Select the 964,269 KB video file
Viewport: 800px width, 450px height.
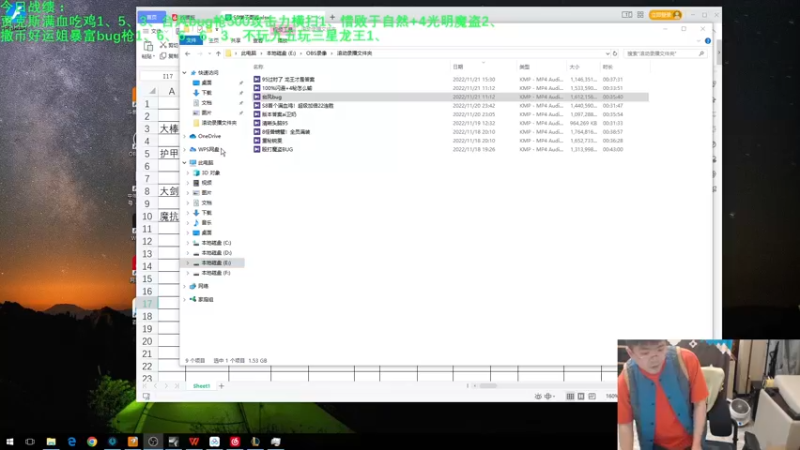[x=451, y=123]
